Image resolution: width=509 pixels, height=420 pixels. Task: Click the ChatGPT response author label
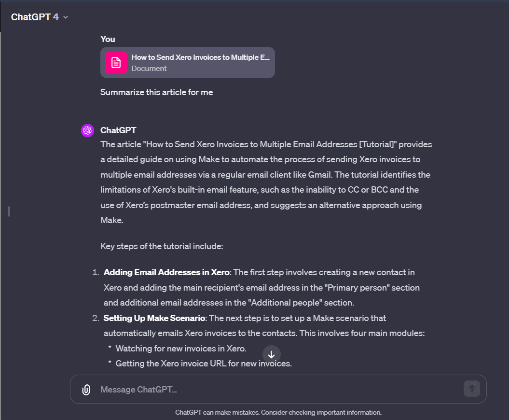point(118,130)
